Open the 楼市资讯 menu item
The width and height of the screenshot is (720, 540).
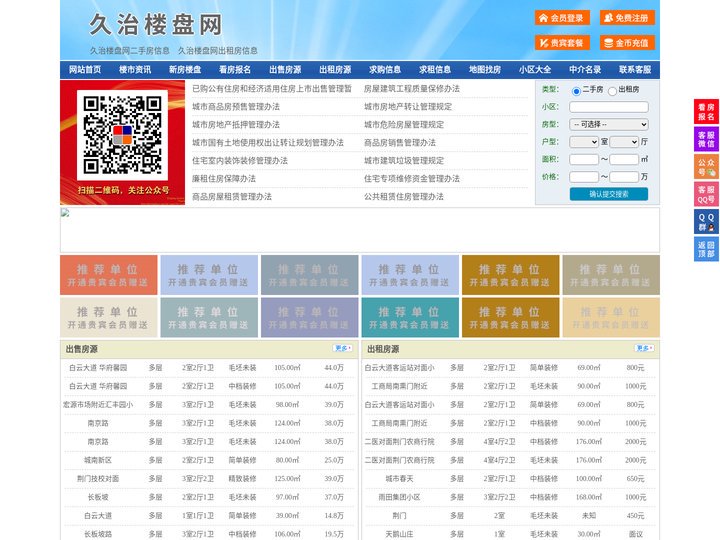[135, 70]
